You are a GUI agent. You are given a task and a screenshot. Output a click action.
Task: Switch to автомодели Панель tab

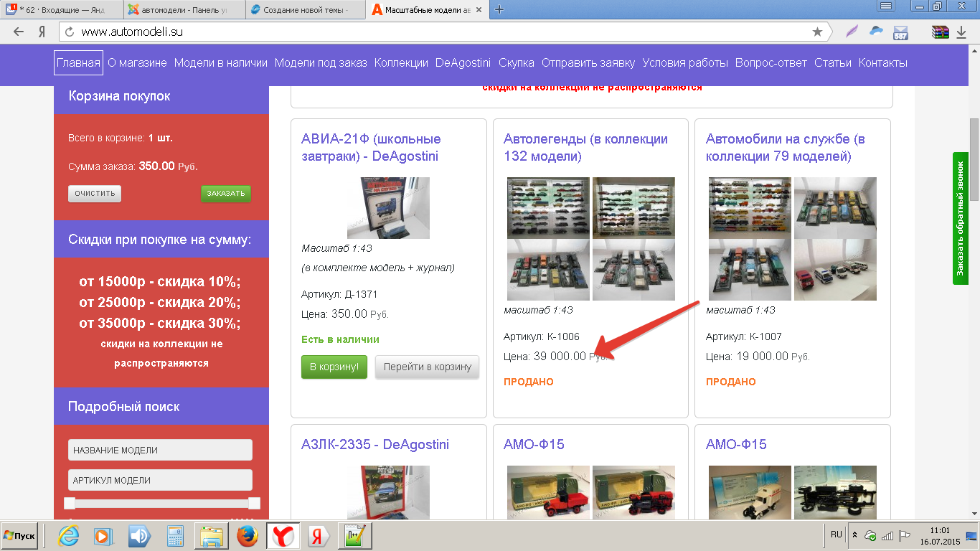pos(184,10)
